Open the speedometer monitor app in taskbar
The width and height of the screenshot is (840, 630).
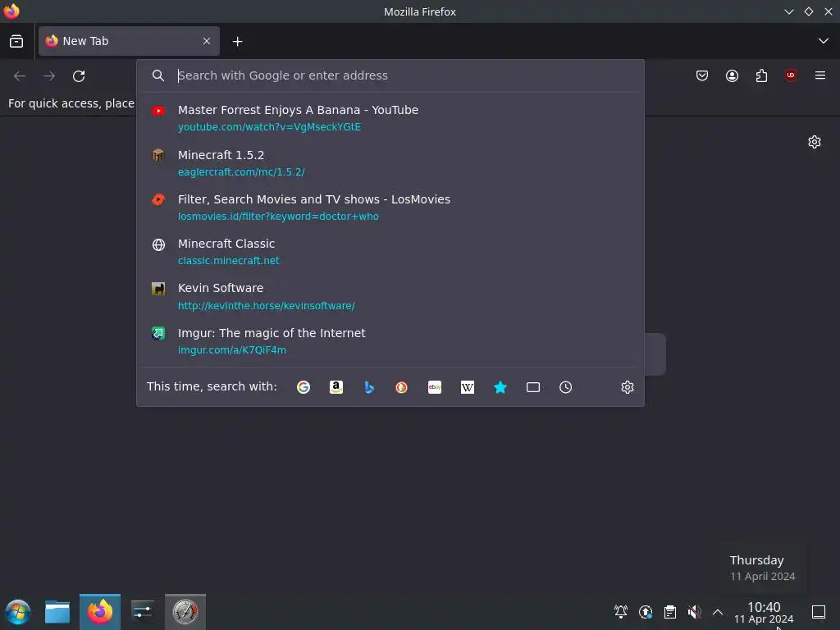[185, 612]
